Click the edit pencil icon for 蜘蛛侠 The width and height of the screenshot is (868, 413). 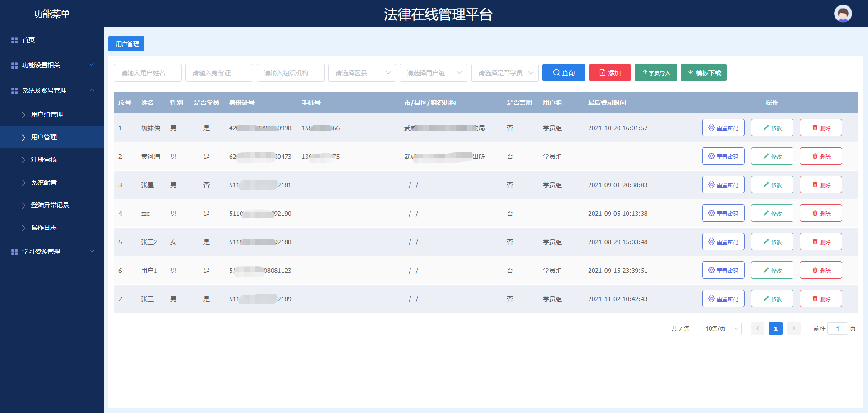(766, 128)
